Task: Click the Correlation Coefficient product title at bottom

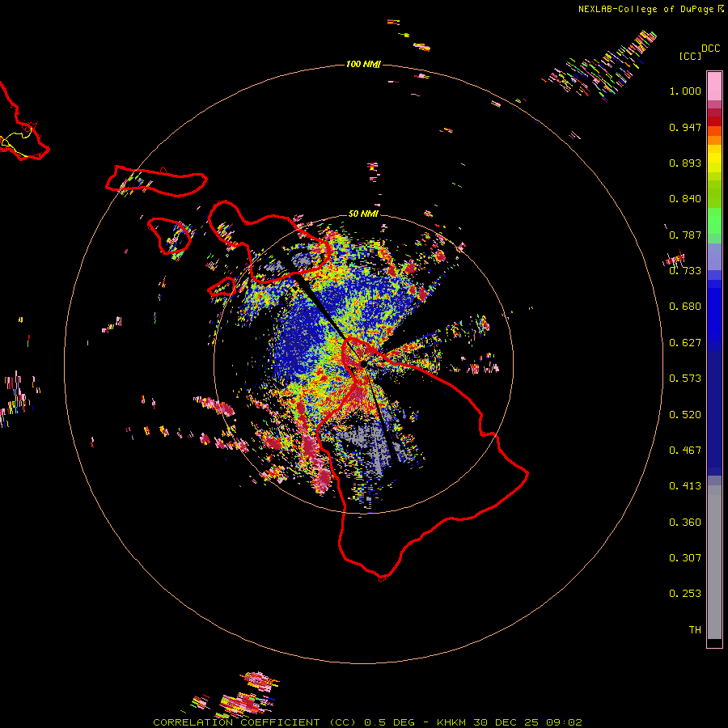Action: (x=255, y=722)
